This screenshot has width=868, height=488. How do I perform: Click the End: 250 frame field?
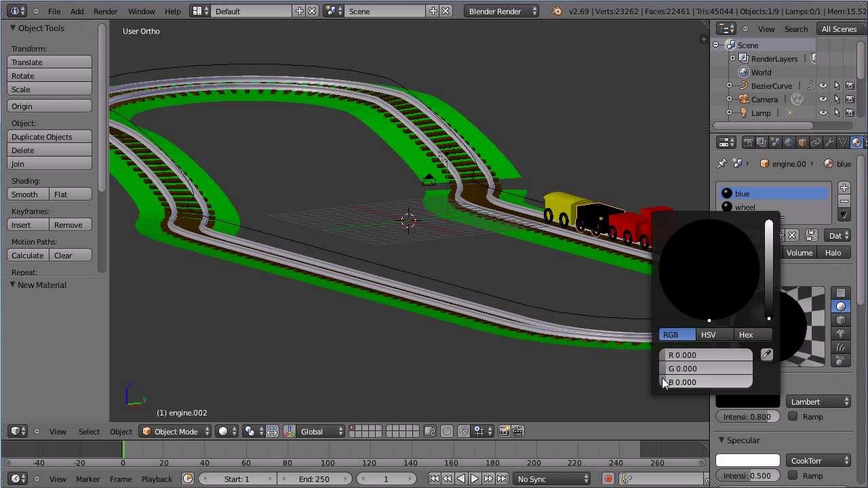pos(314,479)
